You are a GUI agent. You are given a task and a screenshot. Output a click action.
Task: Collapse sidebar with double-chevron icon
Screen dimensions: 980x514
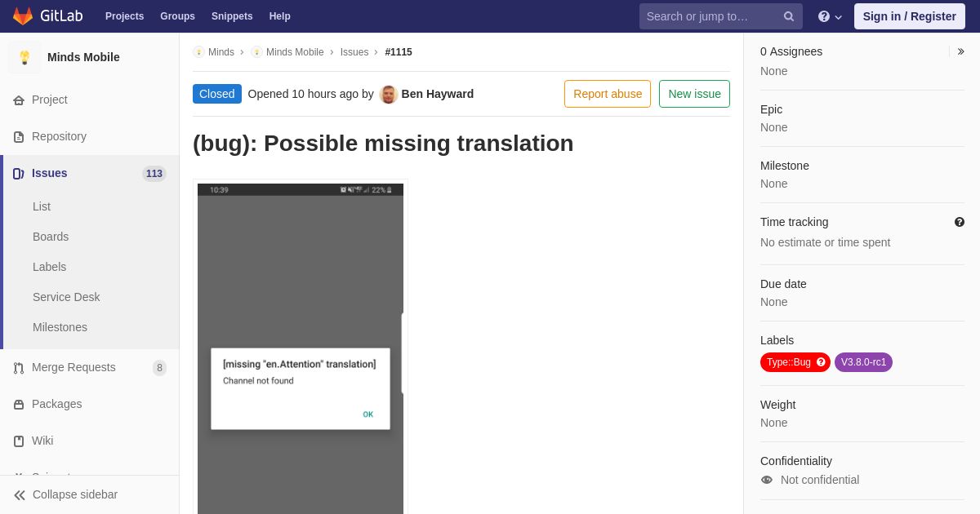click(20, 495)
